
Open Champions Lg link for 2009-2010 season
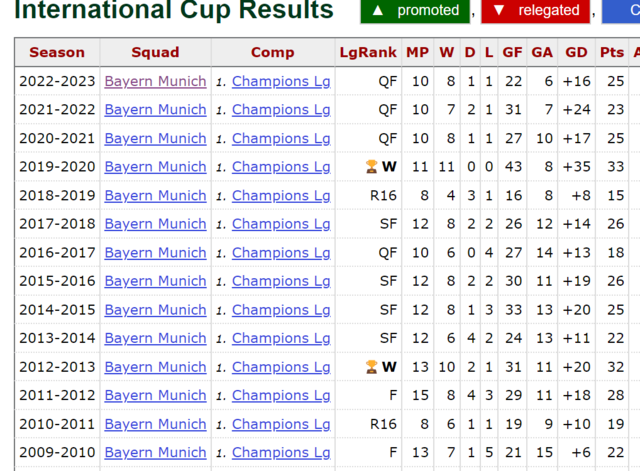[281, 453]
